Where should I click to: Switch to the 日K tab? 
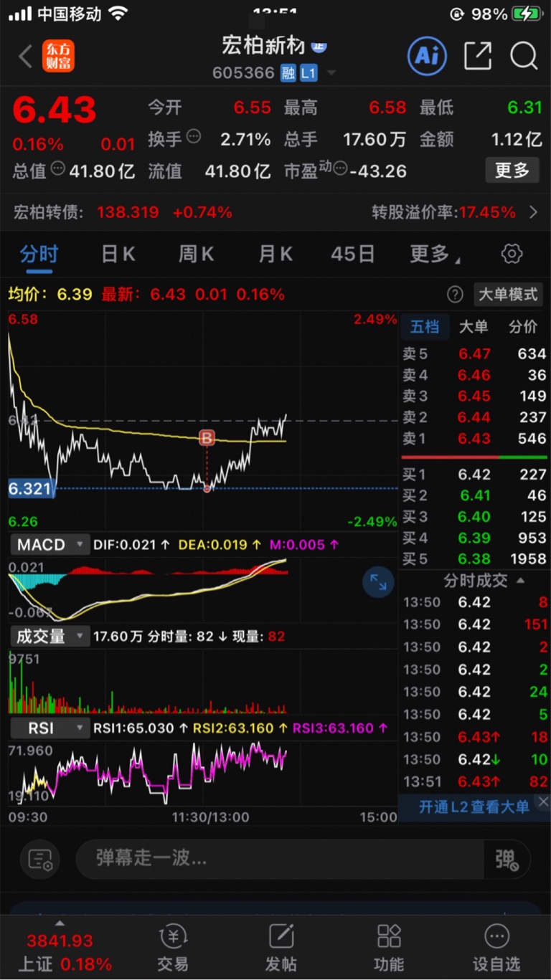118,254
